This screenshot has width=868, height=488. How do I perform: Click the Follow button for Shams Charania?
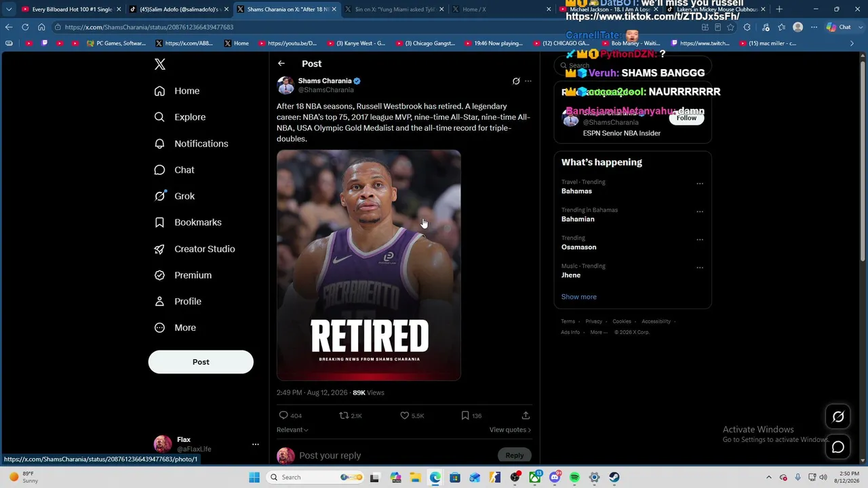(x=686, y=118)
